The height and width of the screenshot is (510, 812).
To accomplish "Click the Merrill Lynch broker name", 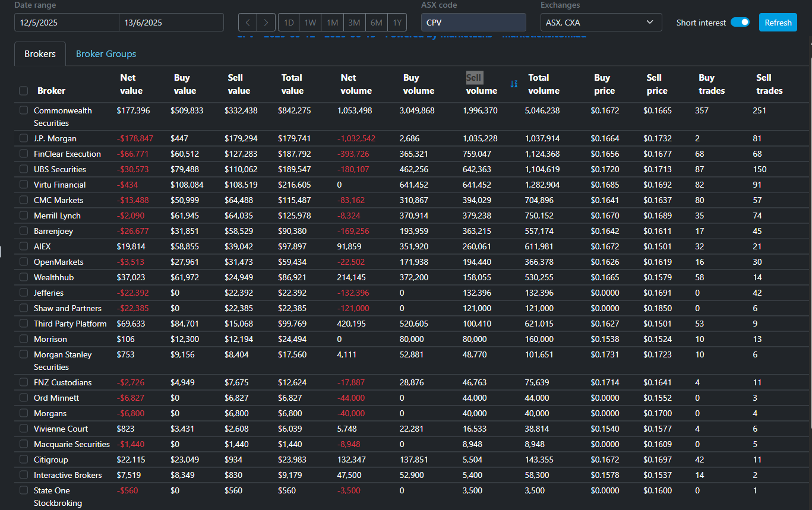I will 57,216.
